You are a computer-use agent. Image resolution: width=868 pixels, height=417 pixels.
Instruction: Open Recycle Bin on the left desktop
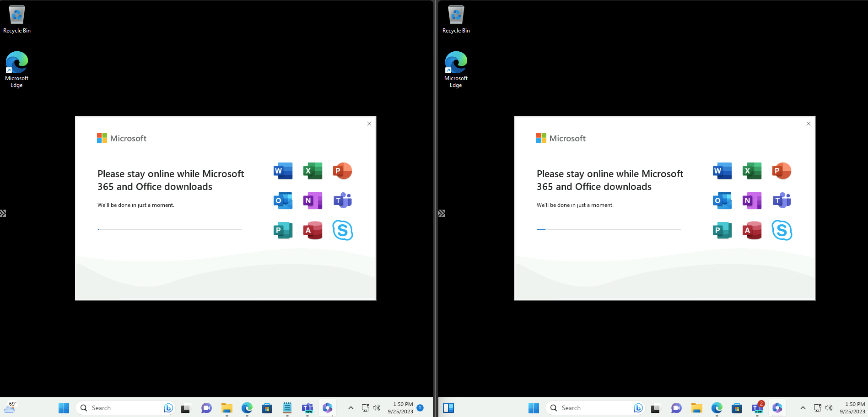click(x=17, y=19)
